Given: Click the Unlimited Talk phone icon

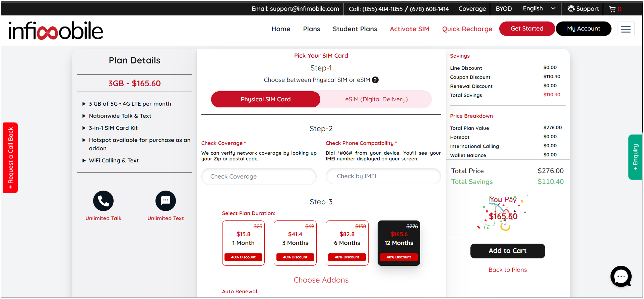Looking at the screenshot, I should pos(103,201).
